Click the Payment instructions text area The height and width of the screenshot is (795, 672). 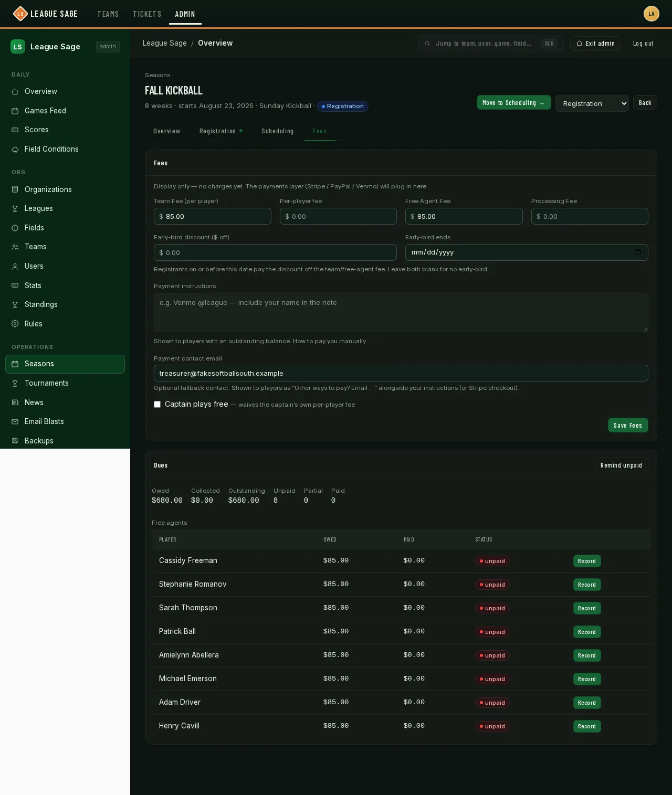[401, 312]
